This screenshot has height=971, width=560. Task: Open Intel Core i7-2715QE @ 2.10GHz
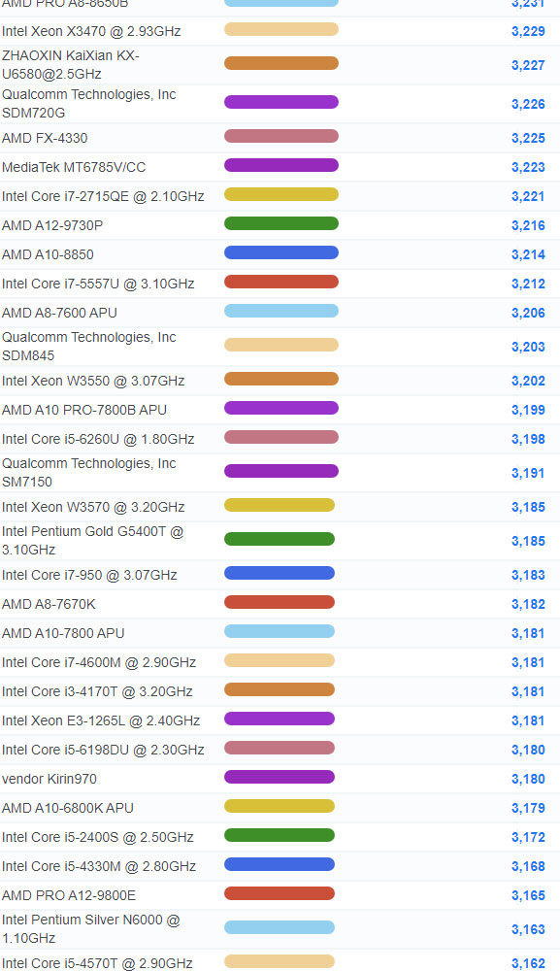tap(103, 196)
